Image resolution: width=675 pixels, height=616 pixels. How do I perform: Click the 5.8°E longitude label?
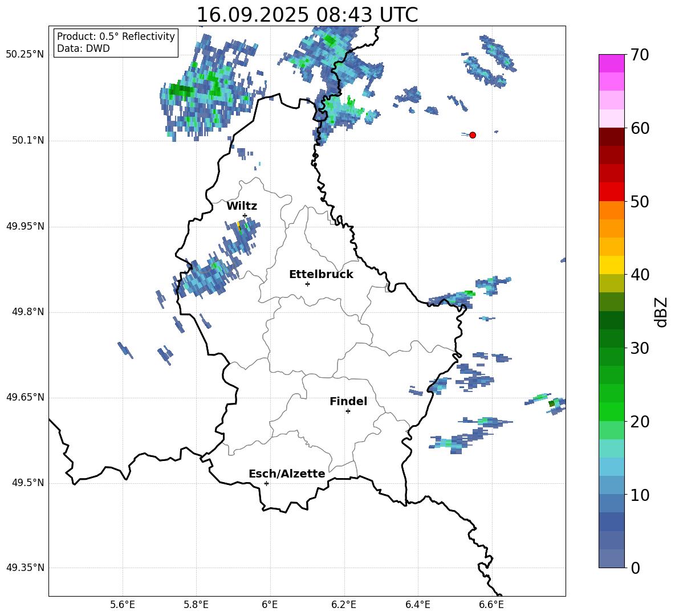pyautogui.click(x=196, y=605)
